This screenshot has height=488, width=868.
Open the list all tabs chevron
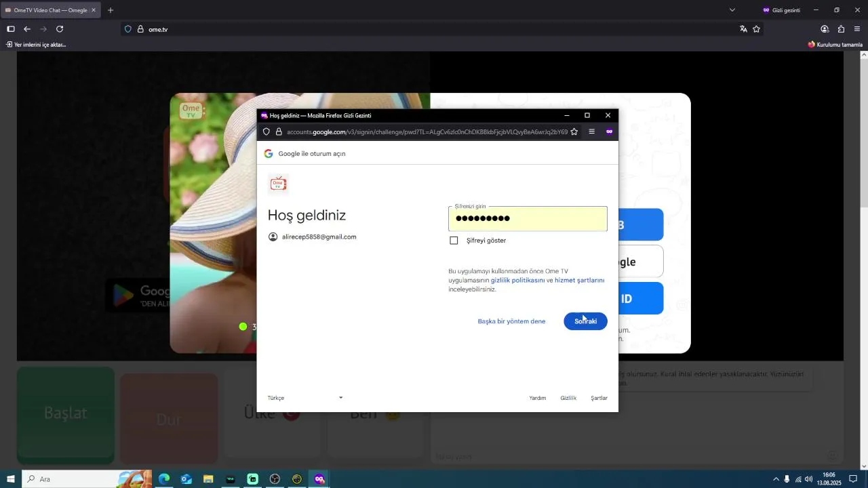(x=732, y=10)
